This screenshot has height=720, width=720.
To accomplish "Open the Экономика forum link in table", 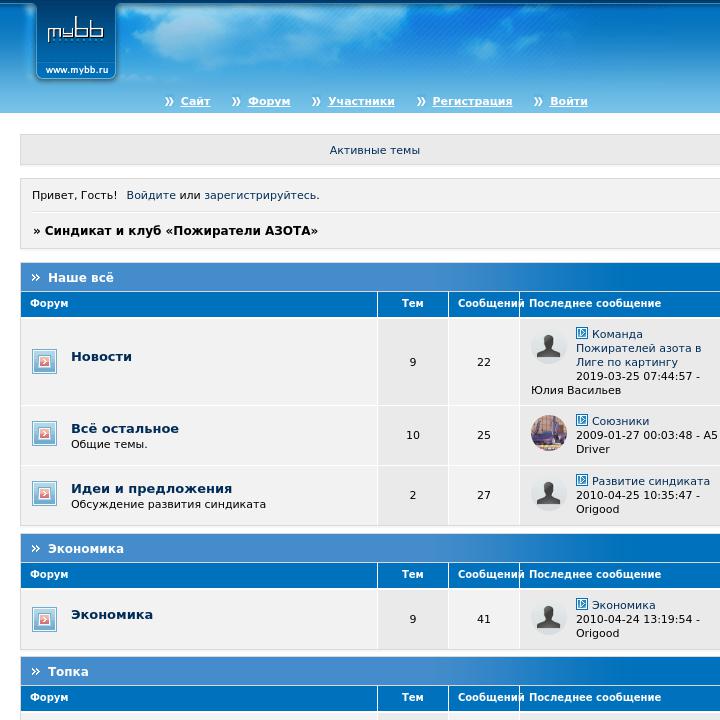I will click(x=112, y=614).
